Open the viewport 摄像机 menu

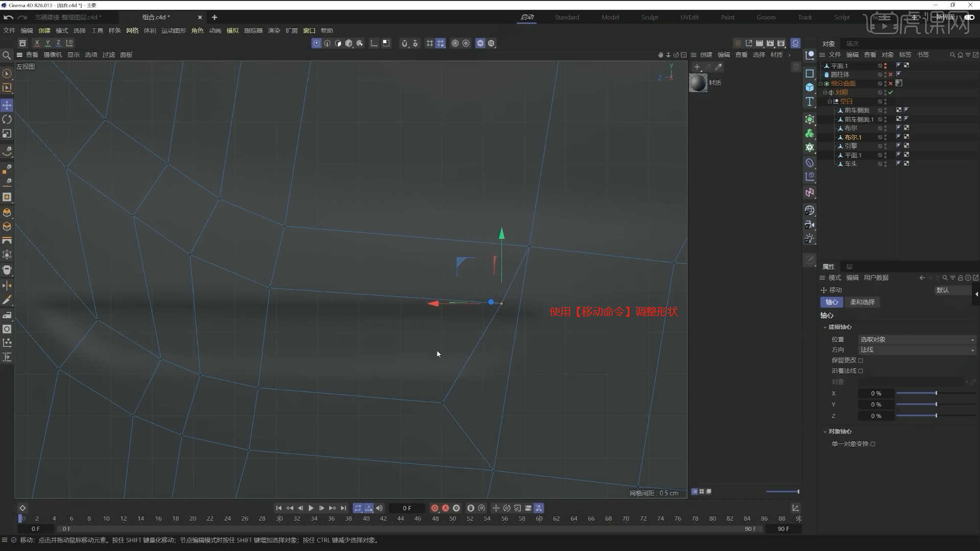pyautogui.click(x=53, y=55)
